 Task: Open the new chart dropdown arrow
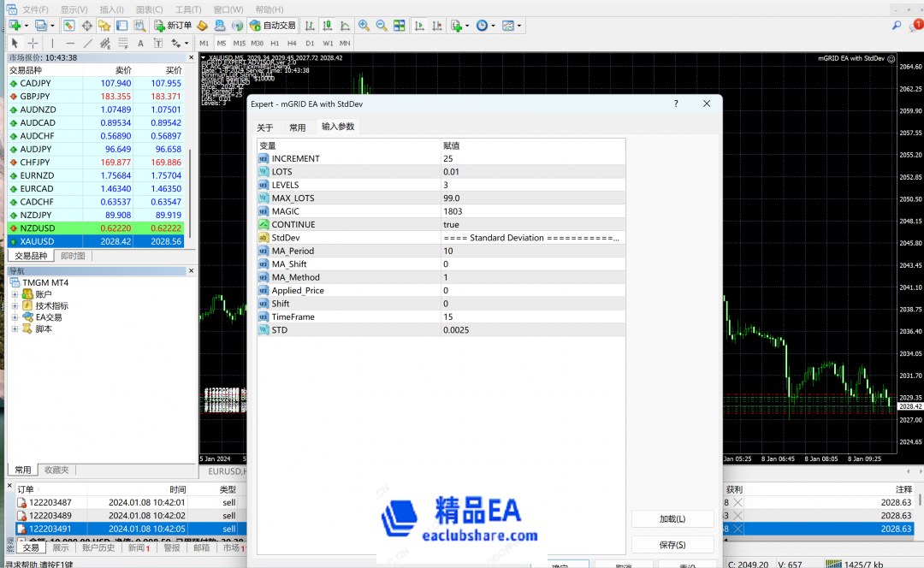point(27,26)
